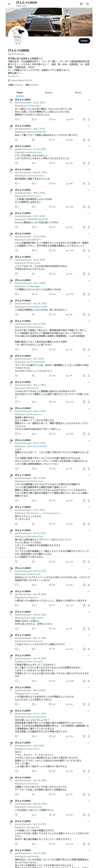Open more options on Sep 11, 2025 post
Image resolution: width=98 pixels, height=868 pixels.
tap(89, 321)
